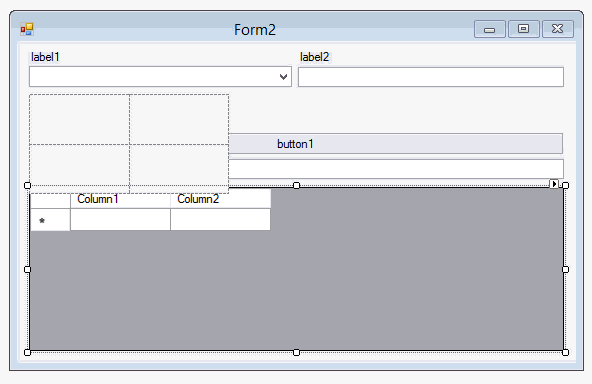Select the top-left resize handle of the grid

27,185
